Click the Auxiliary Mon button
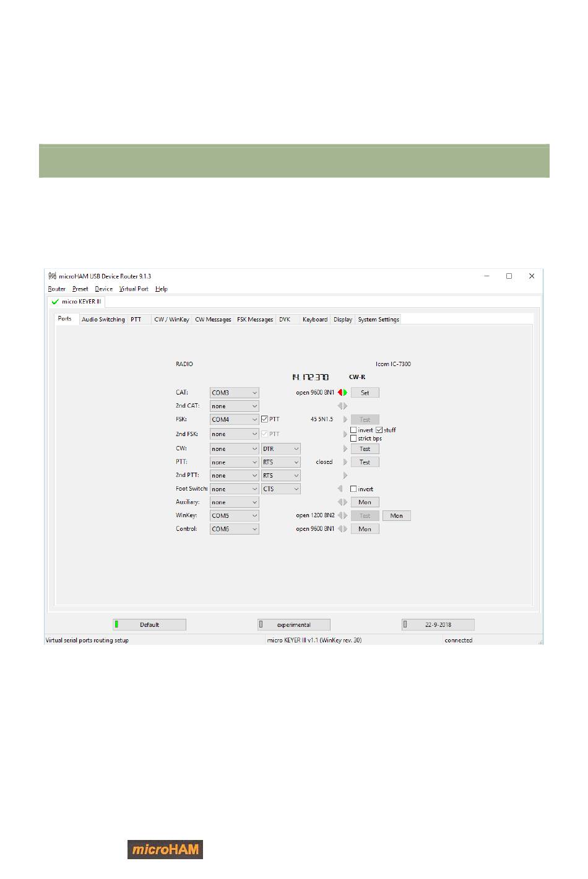 pyautogui.click(x=365, y=502)
